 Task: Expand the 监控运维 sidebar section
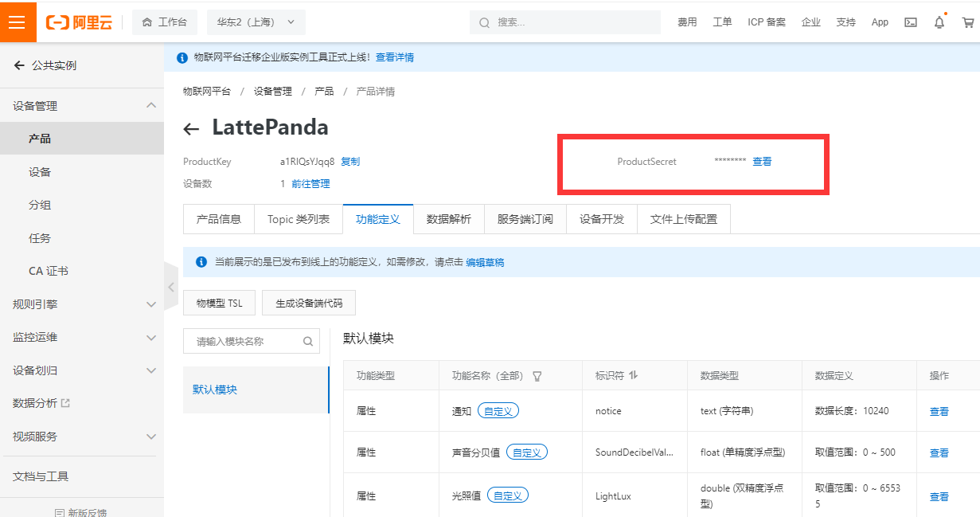[x=82, y=337]
